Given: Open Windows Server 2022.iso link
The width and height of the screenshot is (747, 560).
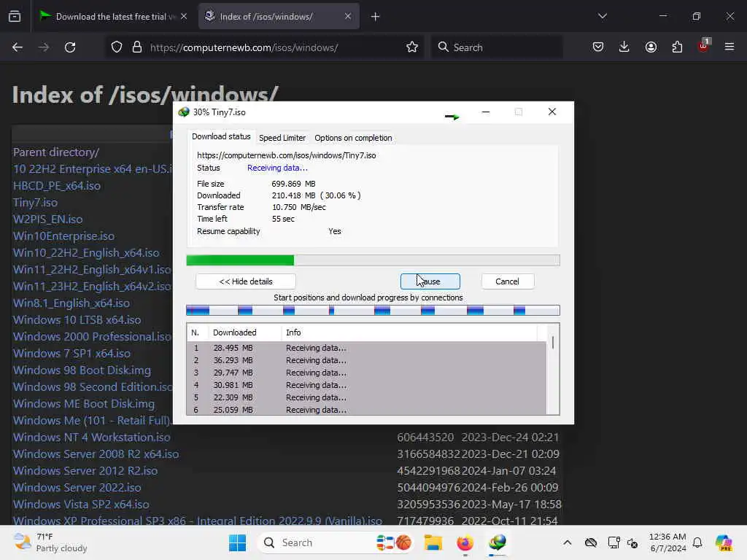Looking at the screenshot, I should [77, 488].
